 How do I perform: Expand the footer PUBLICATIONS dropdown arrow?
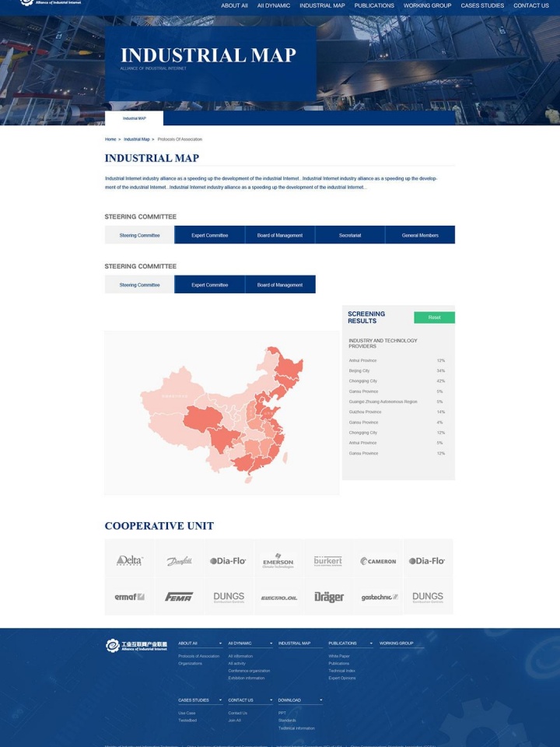tap(370, 644)
